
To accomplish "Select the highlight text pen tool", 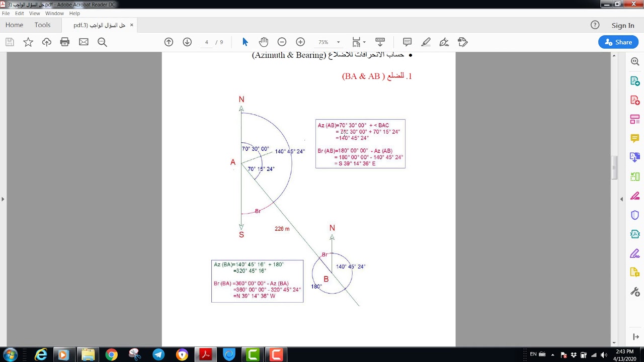I will click(x=426, y=42).
